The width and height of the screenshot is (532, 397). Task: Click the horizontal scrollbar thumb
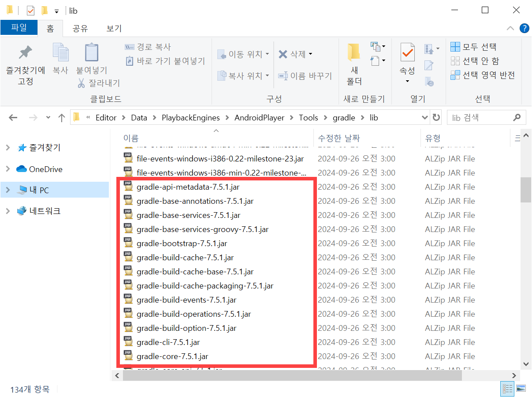click(x=292, y=375)
